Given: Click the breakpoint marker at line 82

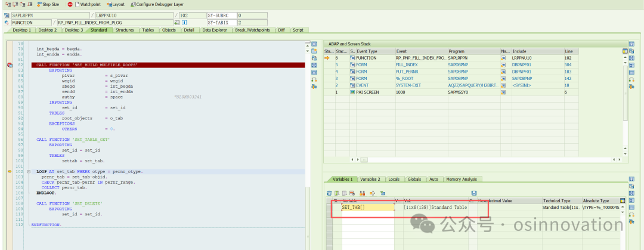Looking at the screenshot, I should coord(10,65).
